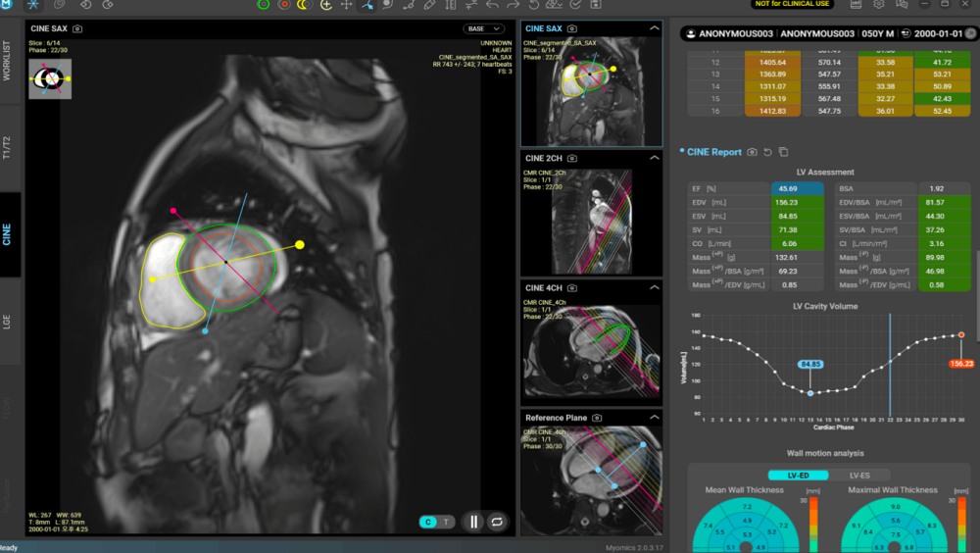This screenshot has height=553, width=980.
Task: Select LV-ED in wall motion analysis
Action: (x=798, y=476)
